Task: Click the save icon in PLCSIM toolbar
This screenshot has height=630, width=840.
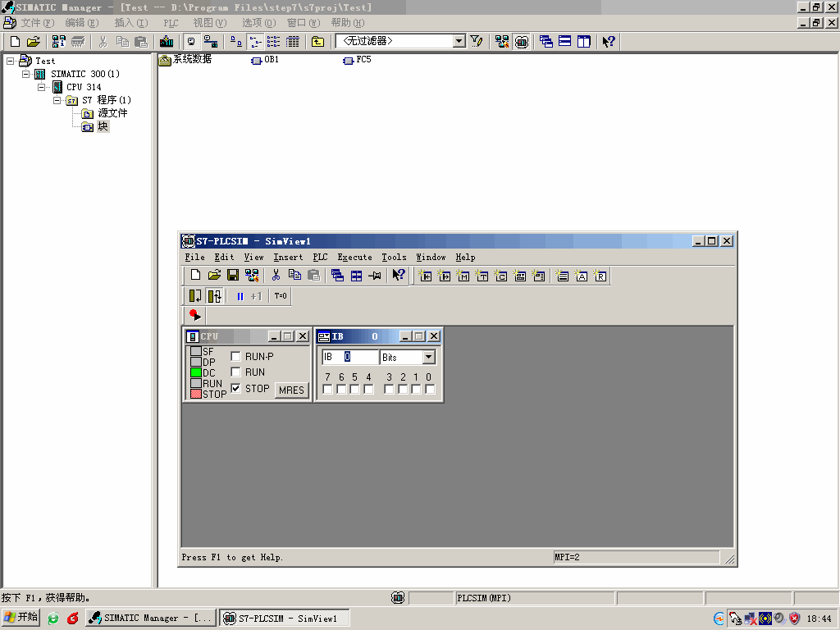Action: [233, 276]
